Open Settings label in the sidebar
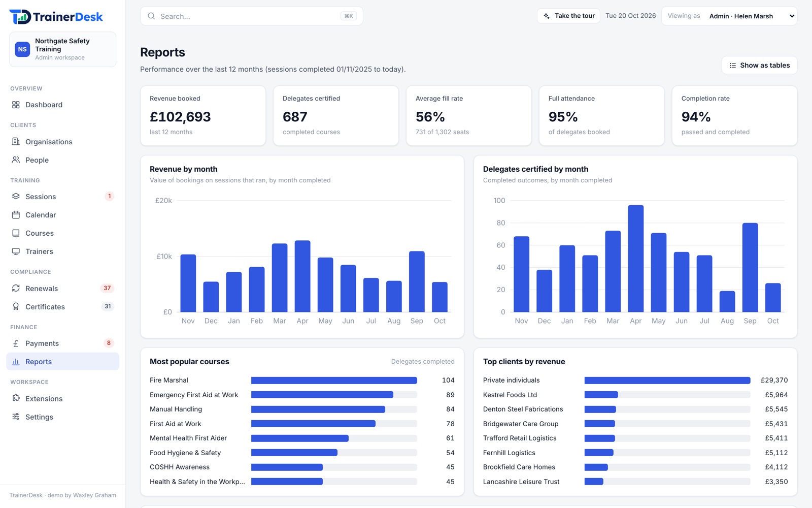 coord(39,417)
